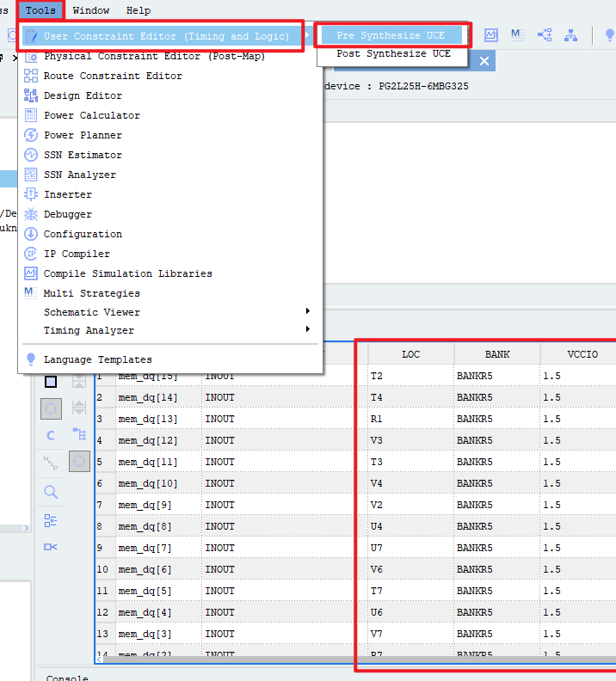This screenshot has width=616, height=681.
Task: Close the tab with the X button
Action: (x=484, y=61)
